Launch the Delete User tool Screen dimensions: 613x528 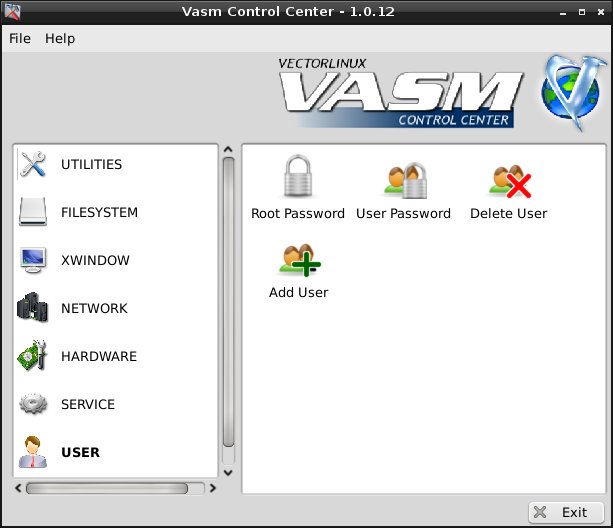[508, 180]
